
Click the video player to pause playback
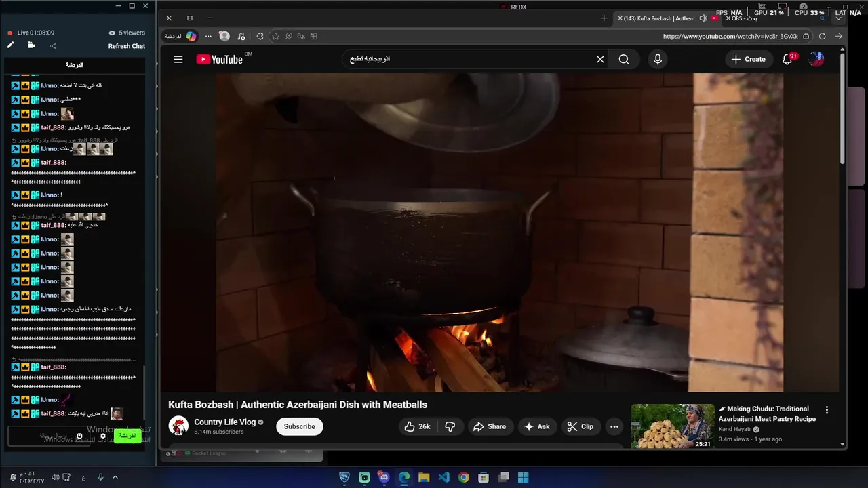pyautogui.click(x=499, y=232)
